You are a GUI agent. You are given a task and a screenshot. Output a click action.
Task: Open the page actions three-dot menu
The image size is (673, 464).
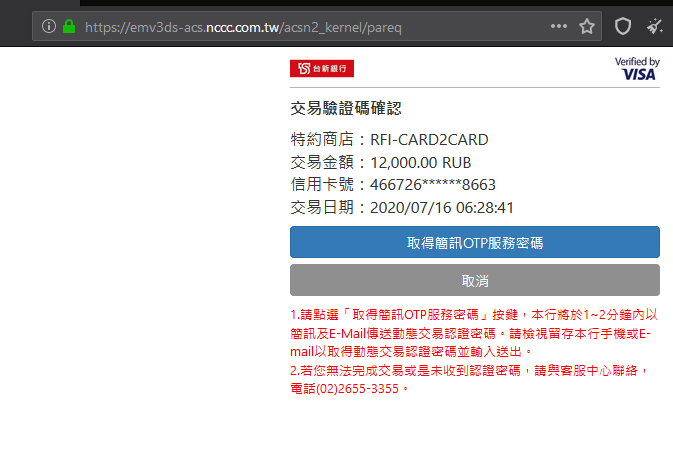pyautogui.click(x=558, y=26)
